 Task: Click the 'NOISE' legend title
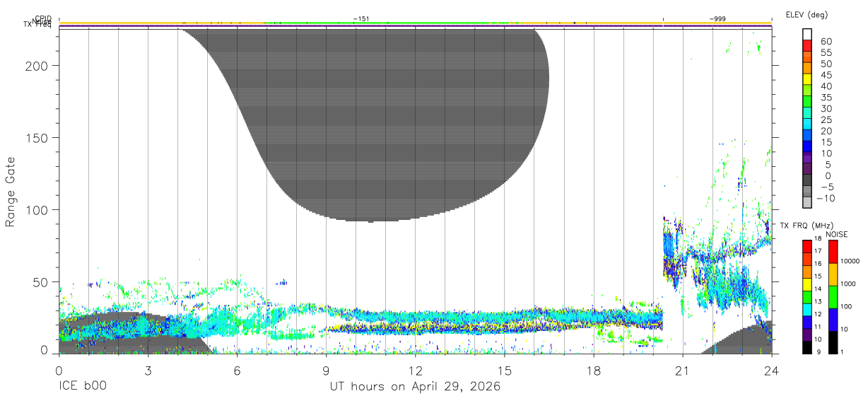coord(835,234)
